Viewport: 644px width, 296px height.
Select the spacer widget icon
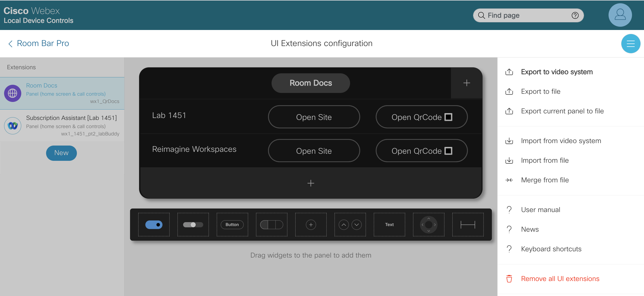(468, 225)
